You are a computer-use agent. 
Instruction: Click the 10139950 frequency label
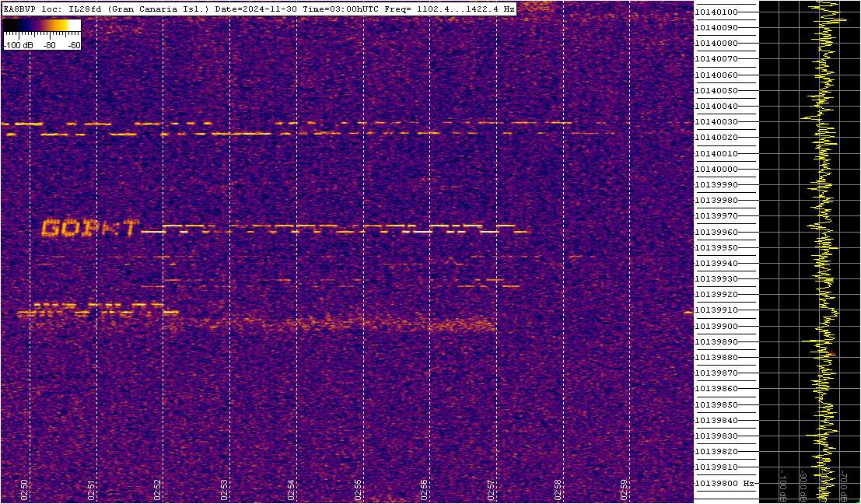click(716, 247)
